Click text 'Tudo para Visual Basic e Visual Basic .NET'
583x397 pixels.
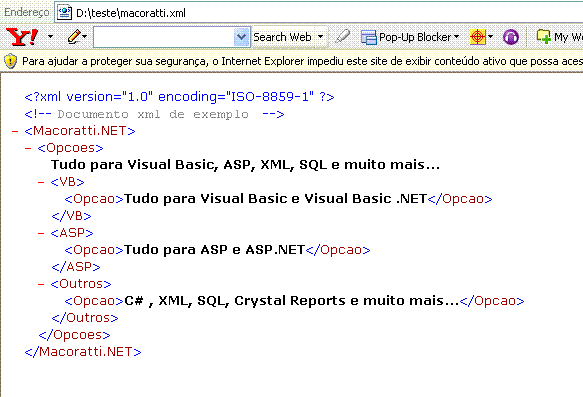tap(275, 199)
